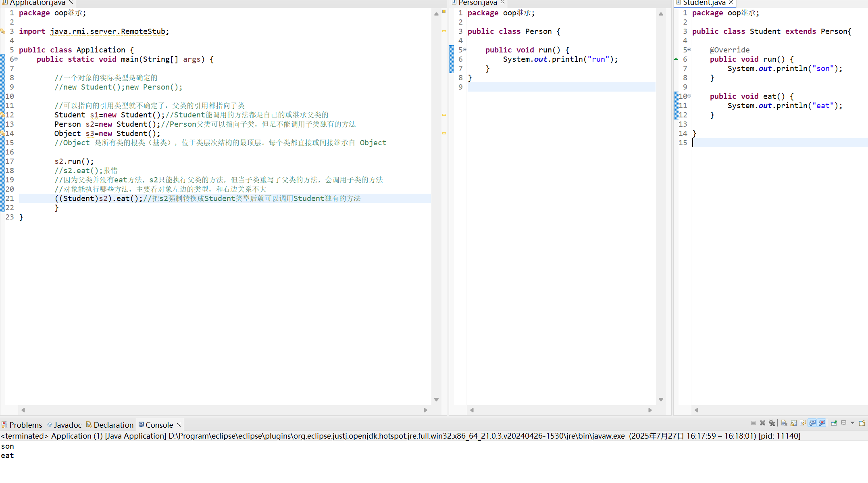This screenshot has height=483, width=868.
Task: Click scroll-down arrow in Application.java editor
Action: 436,399
